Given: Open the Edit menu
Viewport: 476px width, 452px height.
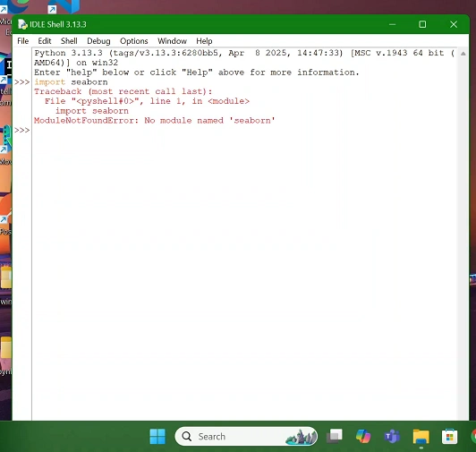Looking at the screenshot, I should 45,41.
